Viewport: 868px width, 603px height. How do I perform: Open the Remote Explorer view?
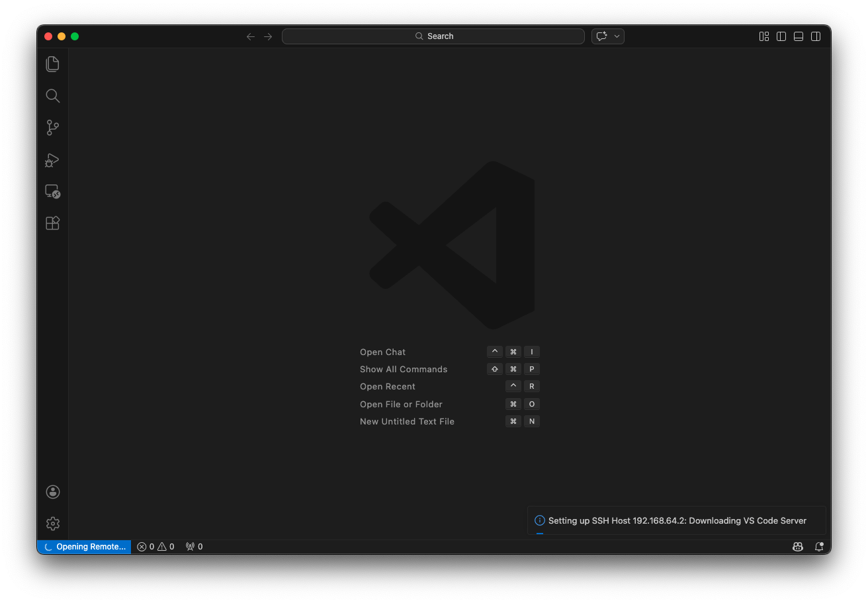[x=53, y=192]
